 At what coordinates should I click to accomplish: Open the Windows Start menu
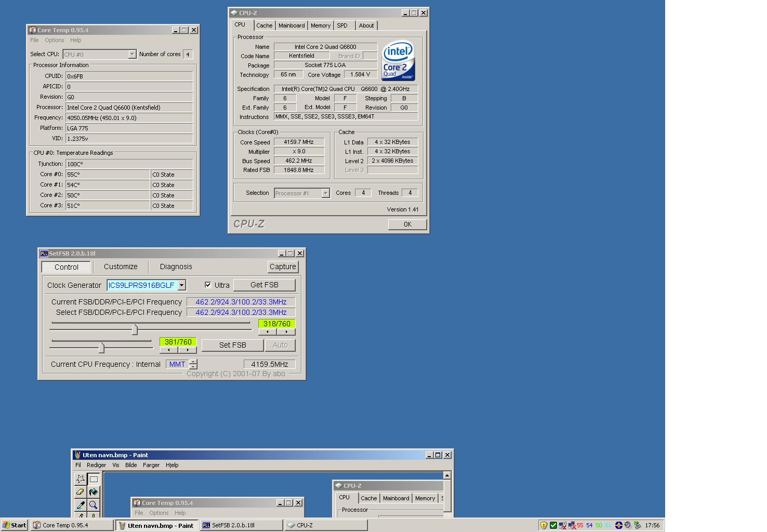(15, 525)
